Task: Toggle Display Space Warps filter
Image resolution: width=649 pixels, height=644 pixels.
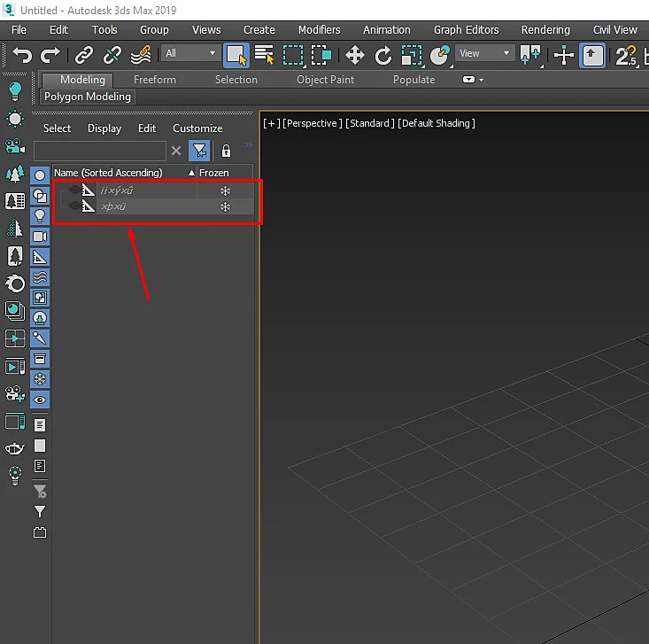Action: 40,277
